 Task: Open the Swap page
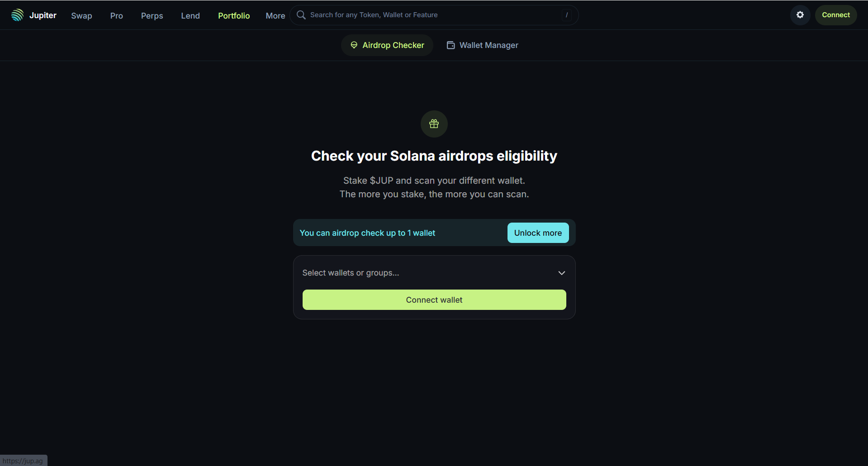tap(81, 15)
